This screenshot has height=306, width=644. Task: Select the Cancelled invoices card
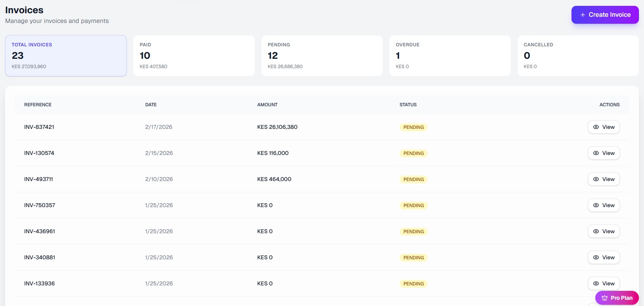pos(578,56)
